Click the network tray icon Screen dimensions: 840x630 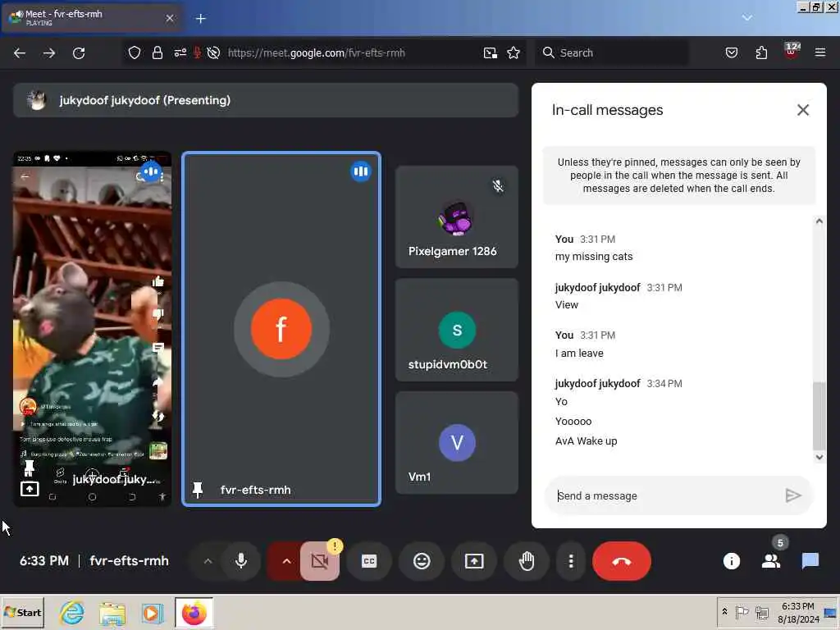coord(761,611)
